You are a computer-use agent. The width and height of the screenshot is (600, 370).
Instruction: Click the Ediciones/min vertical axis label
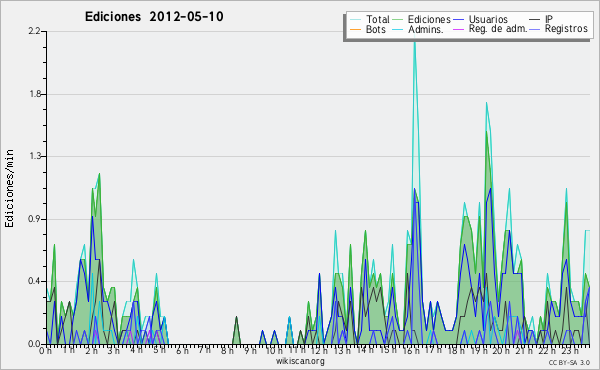click(9, 188)
